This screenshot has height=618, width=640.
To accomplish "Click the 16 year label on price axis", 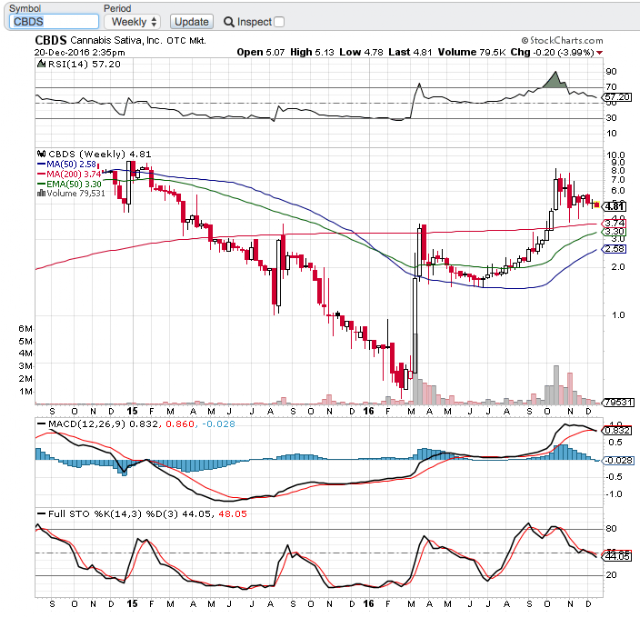I will 369,411.
